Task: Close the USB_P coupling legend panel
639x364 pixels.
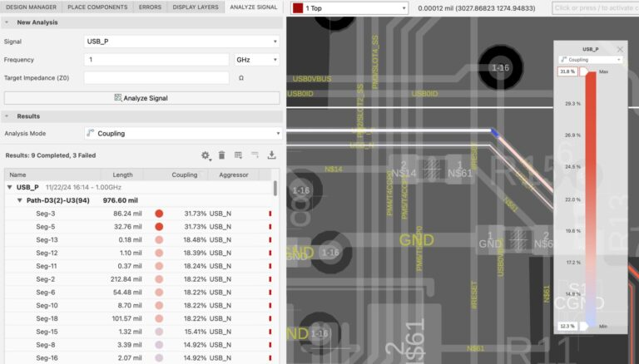Action: click(x=620, y=49)
